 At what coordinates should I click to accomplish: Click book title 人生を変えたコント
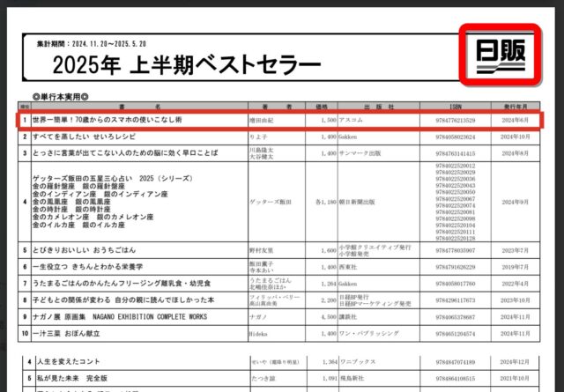coord(69,361)
